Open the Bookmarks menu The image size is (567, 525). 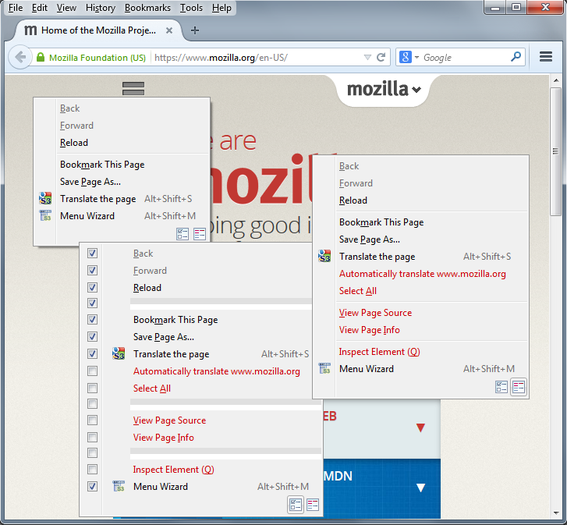click(147, 8)
